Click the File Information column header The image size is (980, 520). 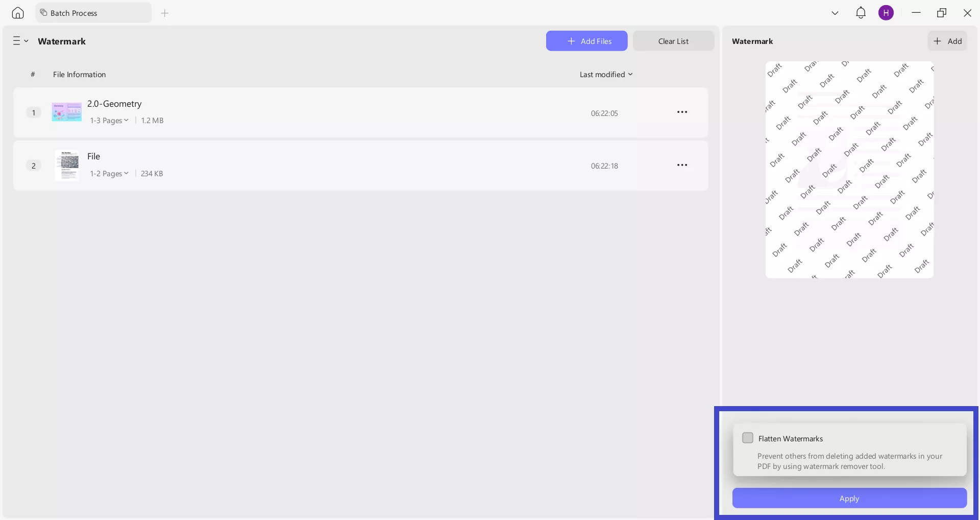[x=79, y=74]
